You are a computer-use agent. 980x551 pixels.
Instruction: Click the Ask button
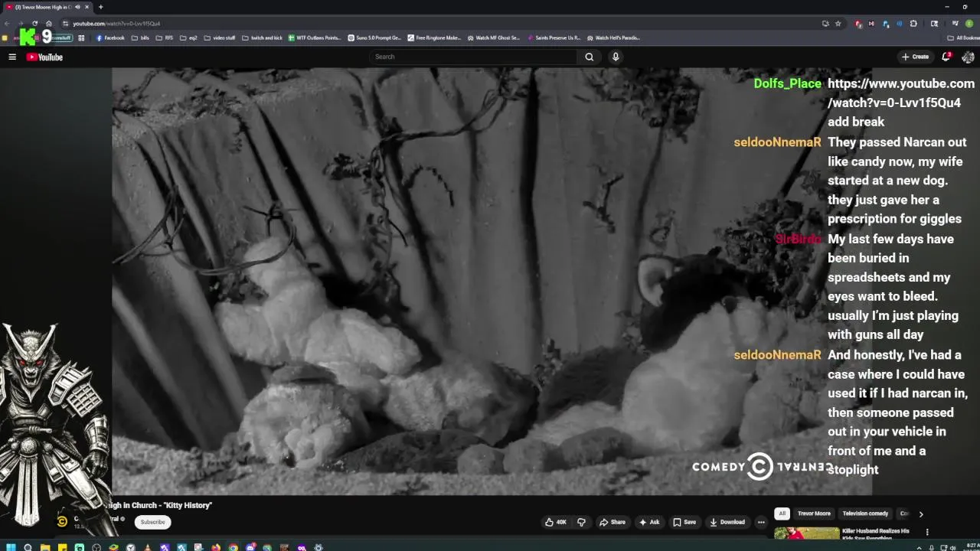point(649,522)
